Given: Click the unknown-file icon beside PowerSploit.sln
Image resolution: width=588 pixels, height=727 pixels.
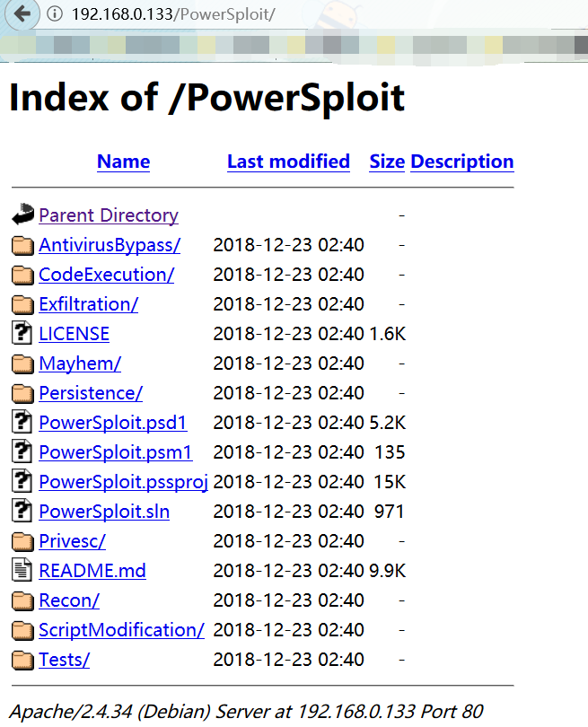Looking at the screenshot, I should [22, 512].
